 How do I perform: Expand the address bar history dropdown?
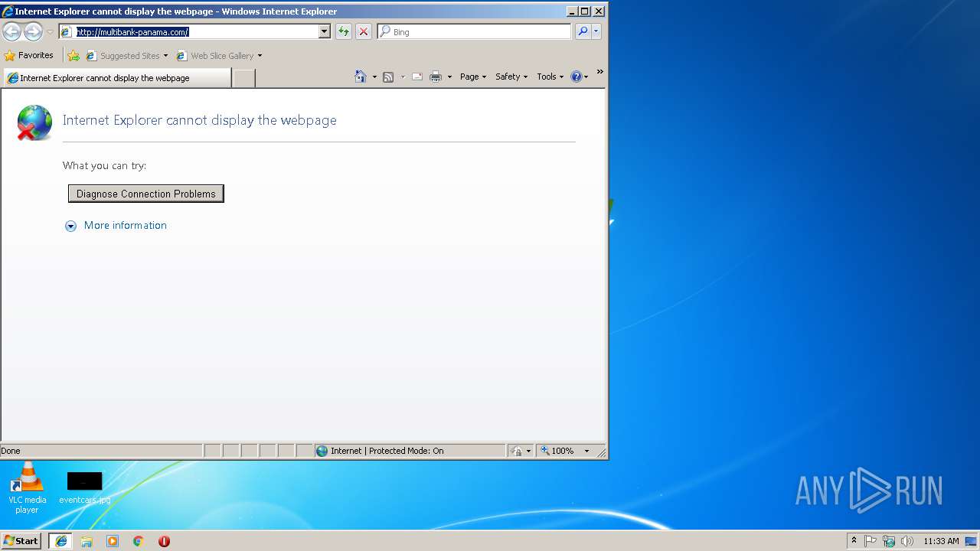pos(325,31)
